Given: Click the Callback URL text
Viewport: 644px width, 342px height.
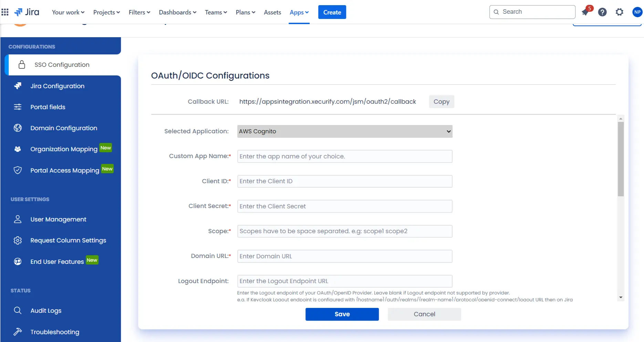Looking at the screenshot, I should (328, 101).
